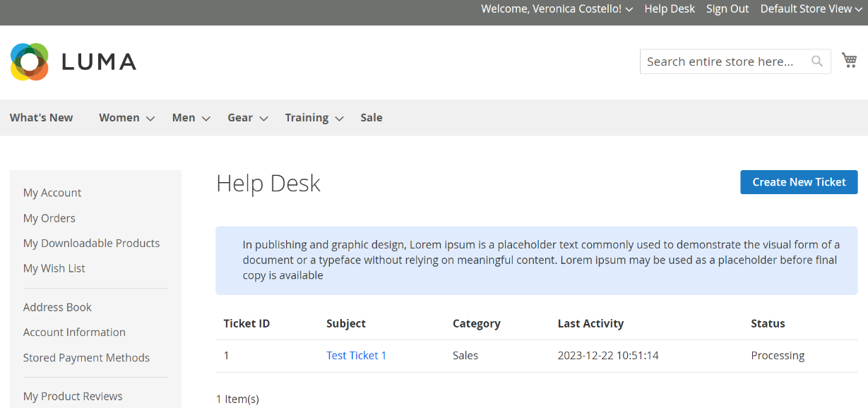
Task: Sign Out of the account
Action: point(727,8)
